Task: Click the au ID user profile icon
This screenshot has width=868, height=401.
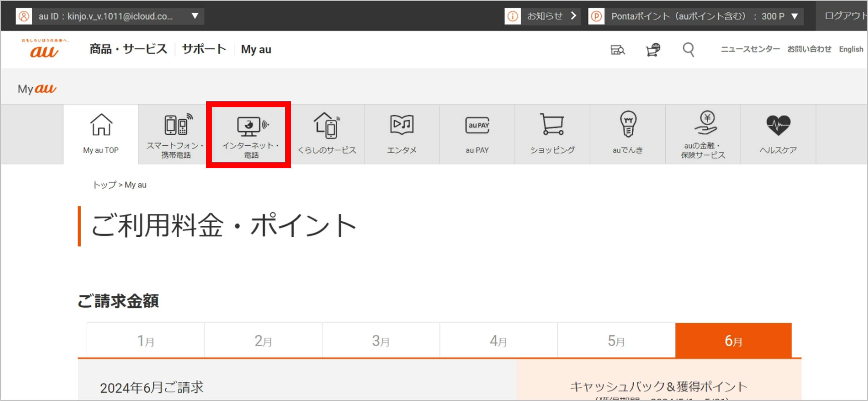Action: (24, 16)
